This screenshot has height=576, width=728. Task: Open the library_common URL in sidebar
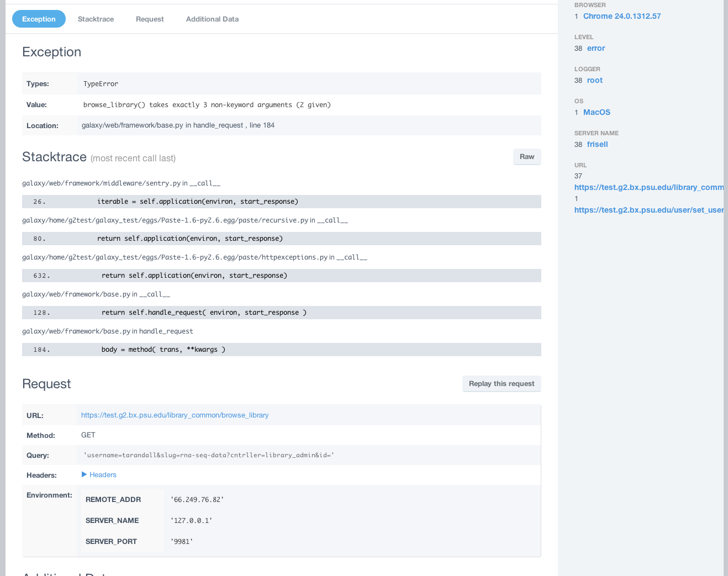648,187
